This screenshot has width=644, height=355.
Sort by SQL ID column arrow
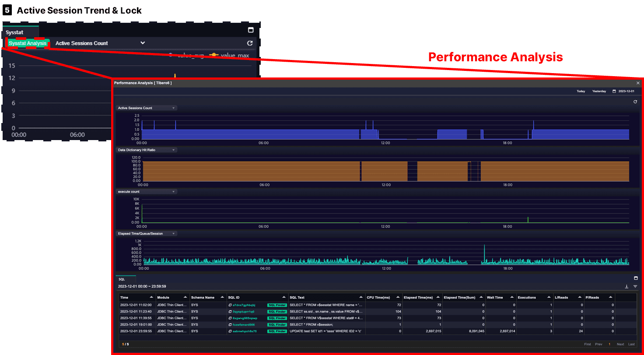[x=284, y=297]
